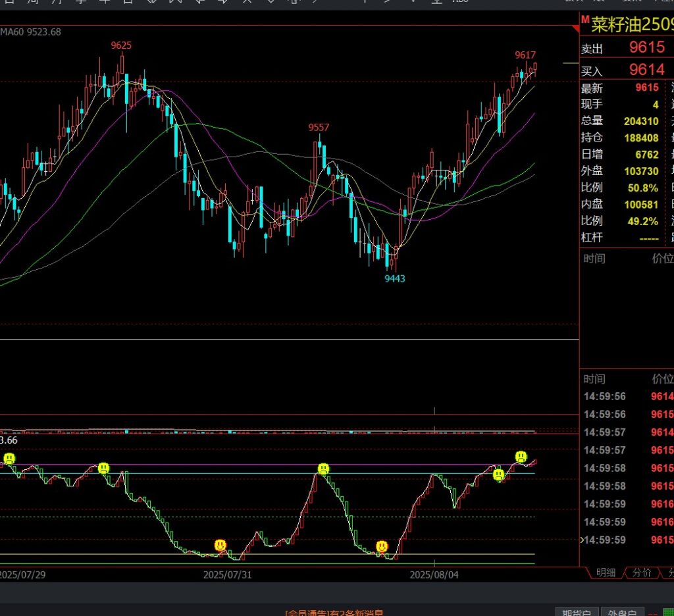
Task: Click the smiley marker on the cyan line at right
Action: (498, 475)
